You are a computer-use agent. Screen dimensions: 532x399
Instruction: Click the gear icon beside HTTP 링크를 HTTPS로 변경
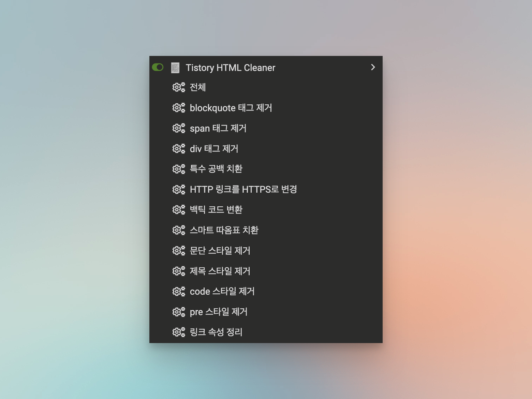click(179, 189)
